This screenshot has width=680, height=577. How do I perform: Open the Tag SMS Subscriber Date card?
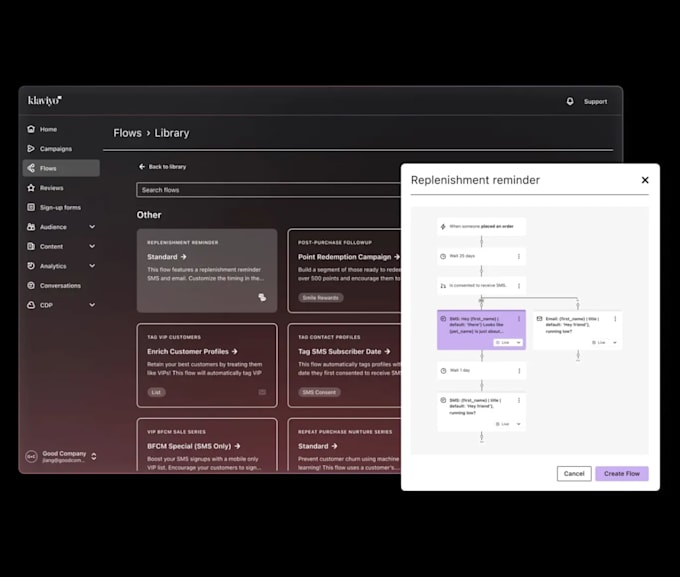344,365
